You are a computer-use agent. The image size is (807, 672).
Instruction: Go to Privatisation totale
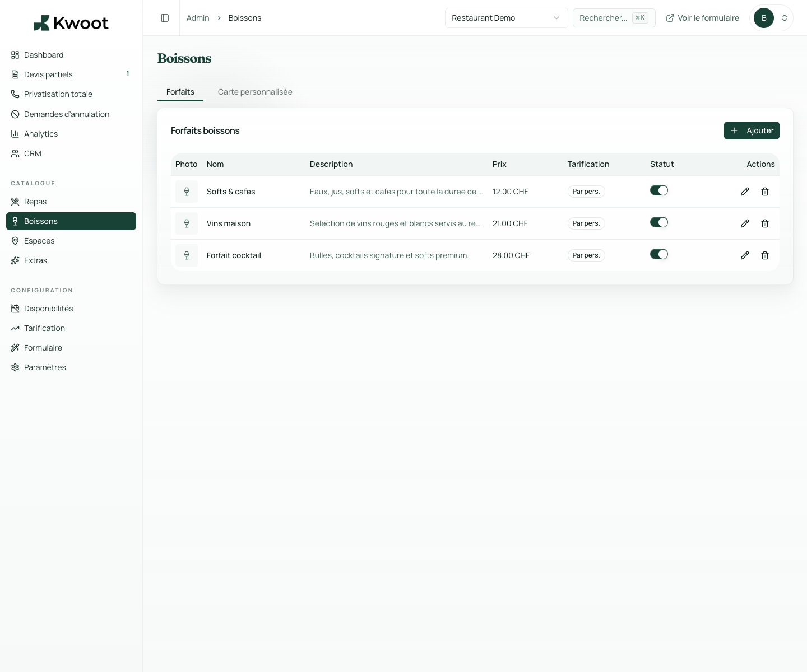[x=71, y=94]
